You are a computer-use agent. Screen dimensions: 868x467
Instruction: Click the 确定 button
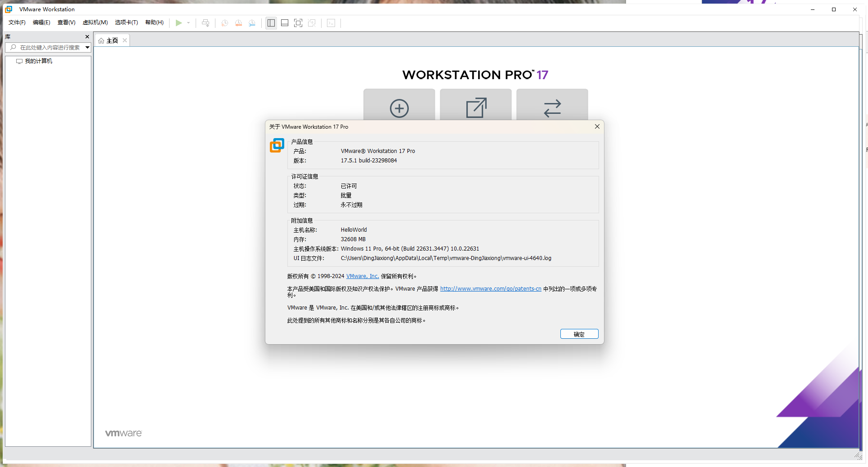coord(579,334)
